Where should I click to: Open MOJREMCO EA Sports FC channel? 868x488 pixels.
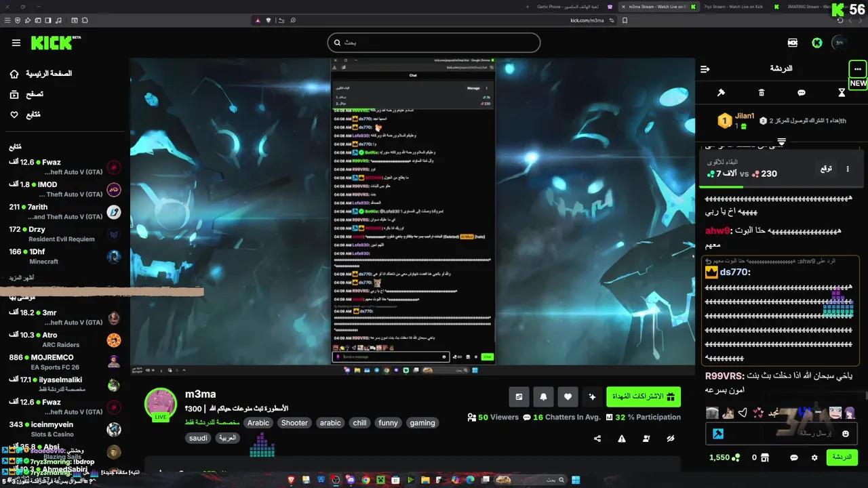point(64,363)
